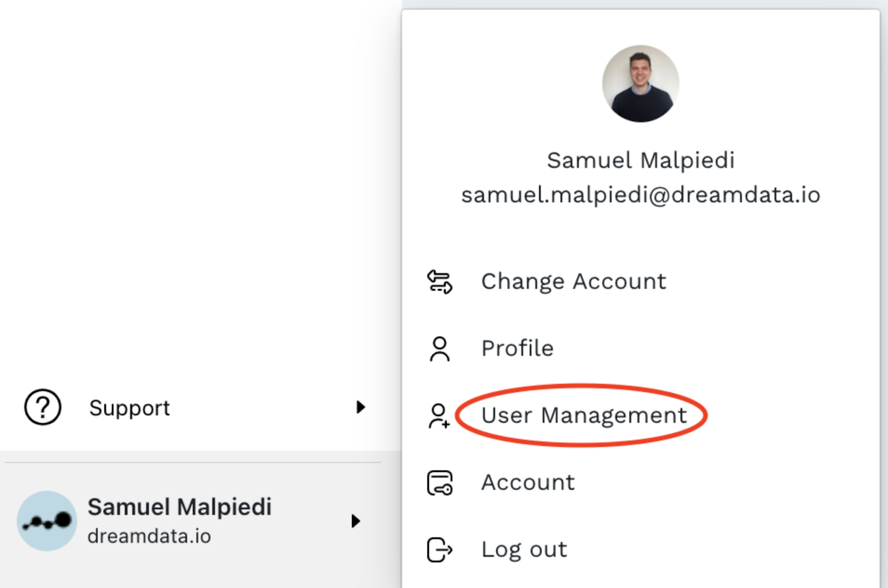Open the Profile menu entry
Viewport: 888px width, 588px height.
pyautogui.click(x=517, y=348)
